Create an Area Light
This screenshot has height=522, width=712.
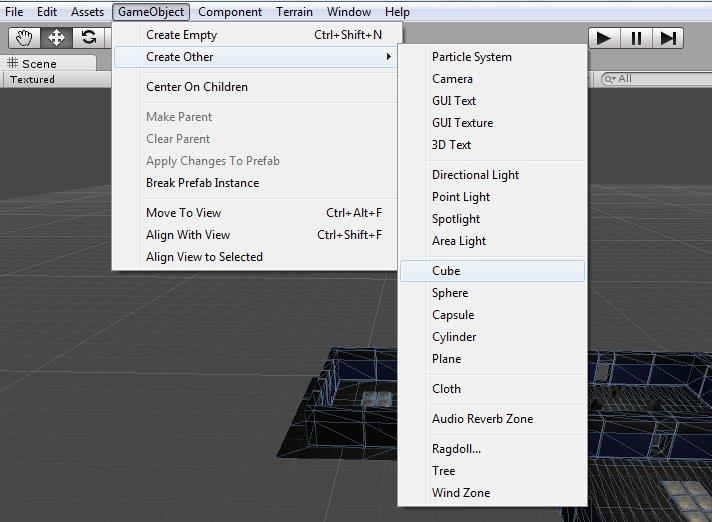(x=493, y=241)
